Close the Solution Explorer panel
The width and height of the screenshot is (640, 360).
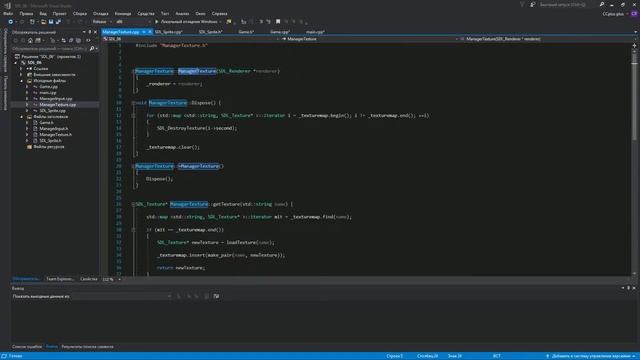pos(96,32)
